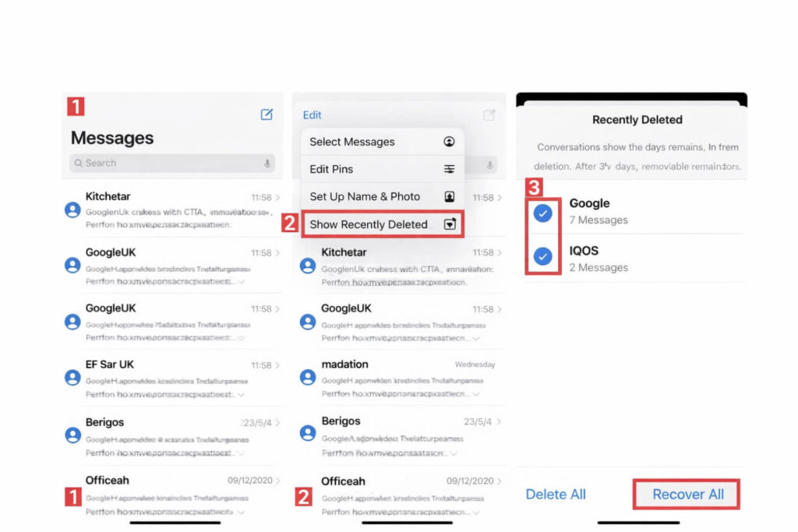Tap the Show Recently Deleted box icon

coord(450,224)
